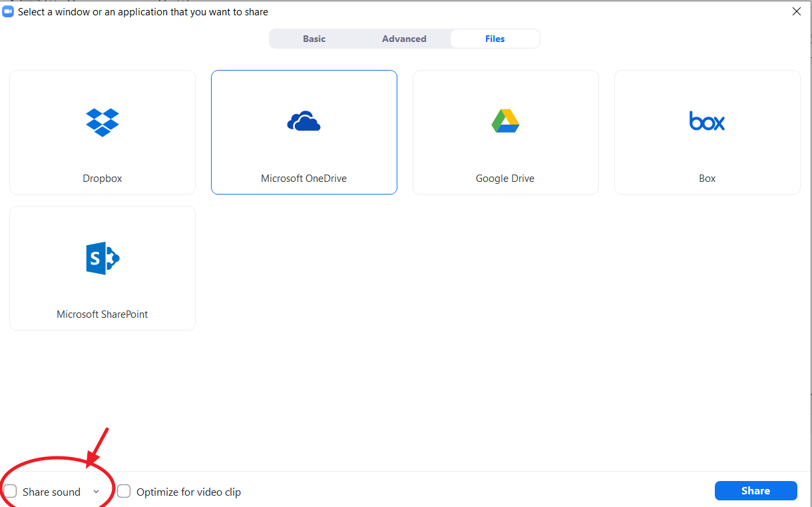
Task: Check Optimize for video clip
Action: pos(124,490)
